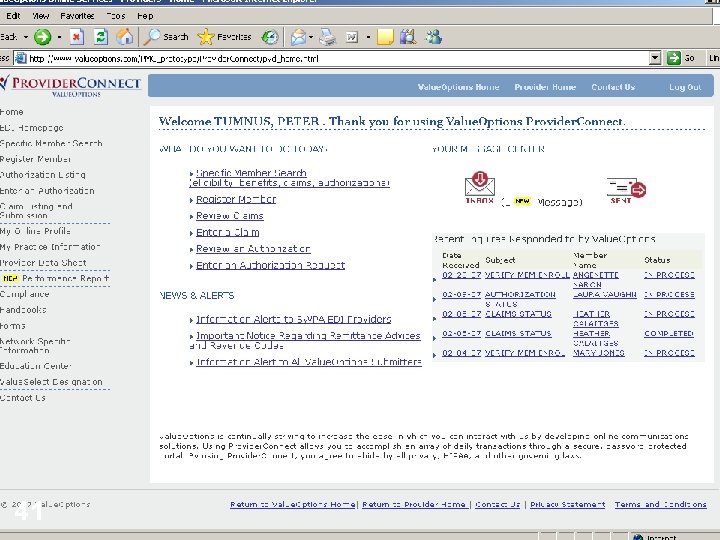
Task: Open the Search toolbar button
Action: [166, 37]
